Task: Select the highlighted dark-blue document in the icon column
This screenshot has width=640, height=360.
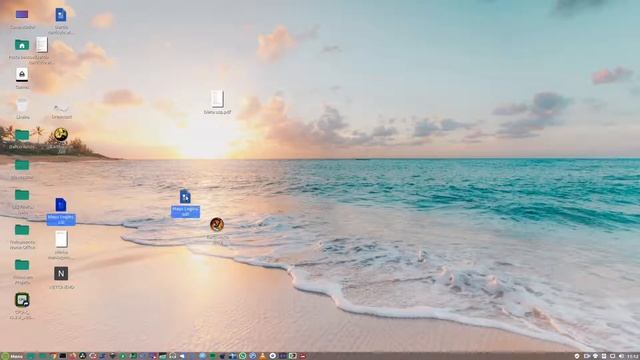Action: point(61,204)
